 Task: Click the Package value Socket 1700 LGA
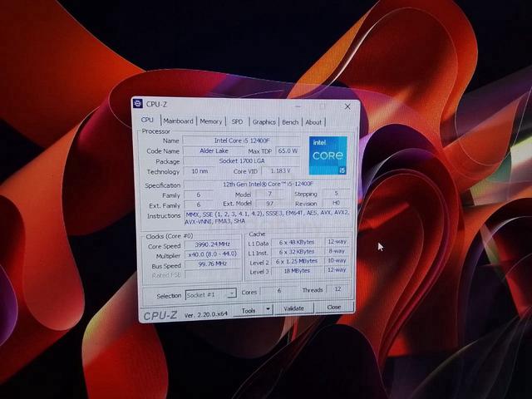[x=242, y=160]
